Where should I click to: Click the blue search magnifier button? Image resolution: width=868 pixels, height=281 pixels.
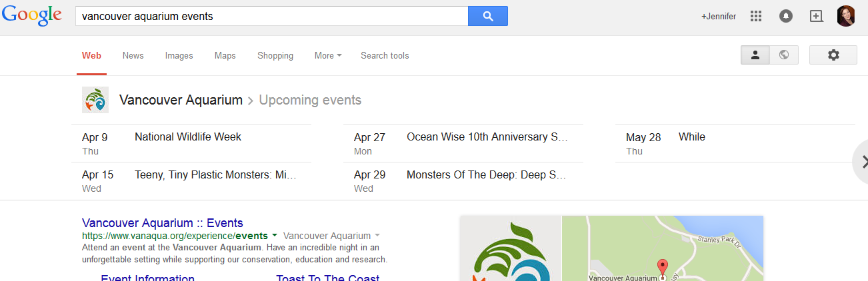[x=487, y=16]
